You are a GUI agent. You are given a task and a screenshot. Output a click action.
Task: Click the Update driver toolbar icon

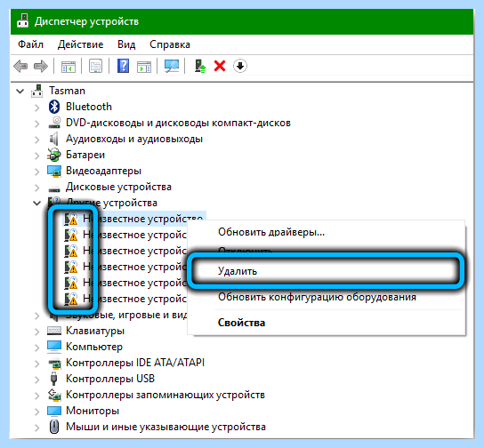click(x=200, y=66)
